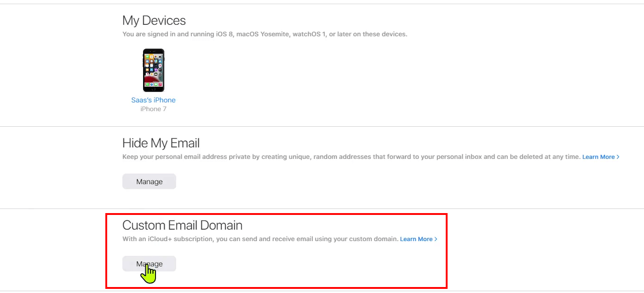Click the Hide My Email description text
The height and width of the screenshot is (293, 644).
tap(350, 157)
